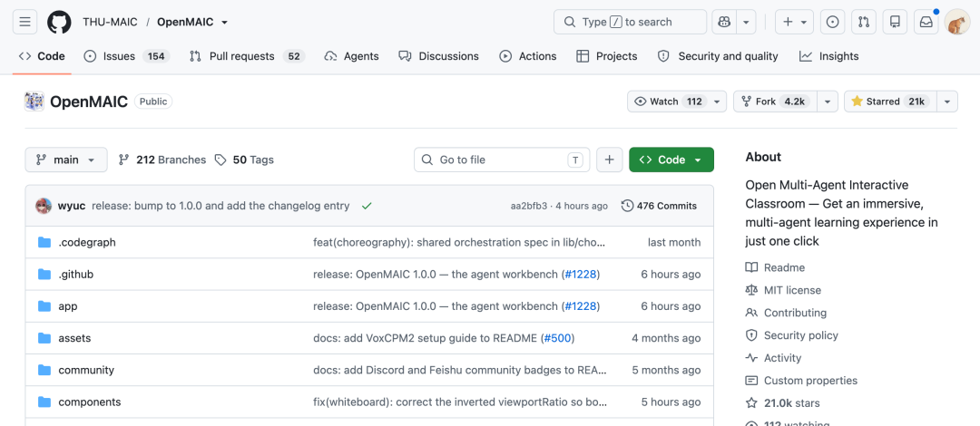Switch to the Insights tab
980x426 pixels.
pos(828,56)
